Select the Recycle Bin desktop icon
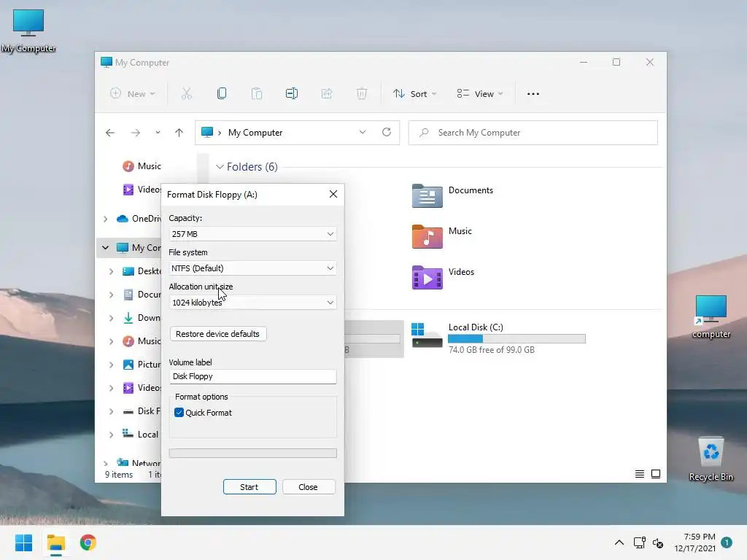This screenshot has width=747, height=560. pyautogui.click(x=711, y=459)
